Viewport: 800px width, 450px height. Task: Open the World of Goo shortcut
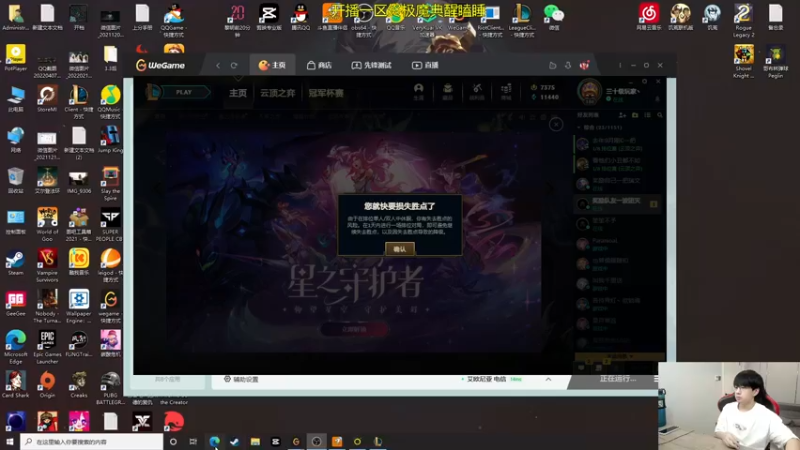click(47, 224)
